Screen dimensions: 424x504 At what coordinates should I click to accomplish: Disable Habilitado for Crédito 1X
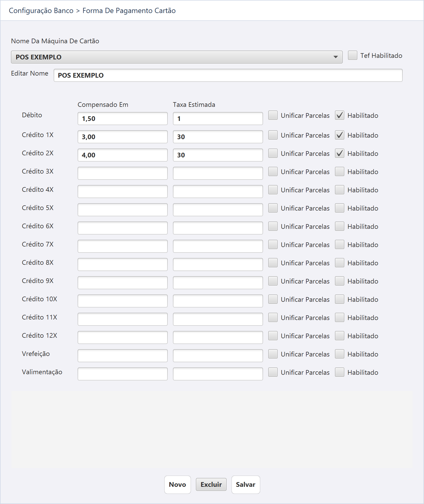pyautogui.click(x=340, y=135)
